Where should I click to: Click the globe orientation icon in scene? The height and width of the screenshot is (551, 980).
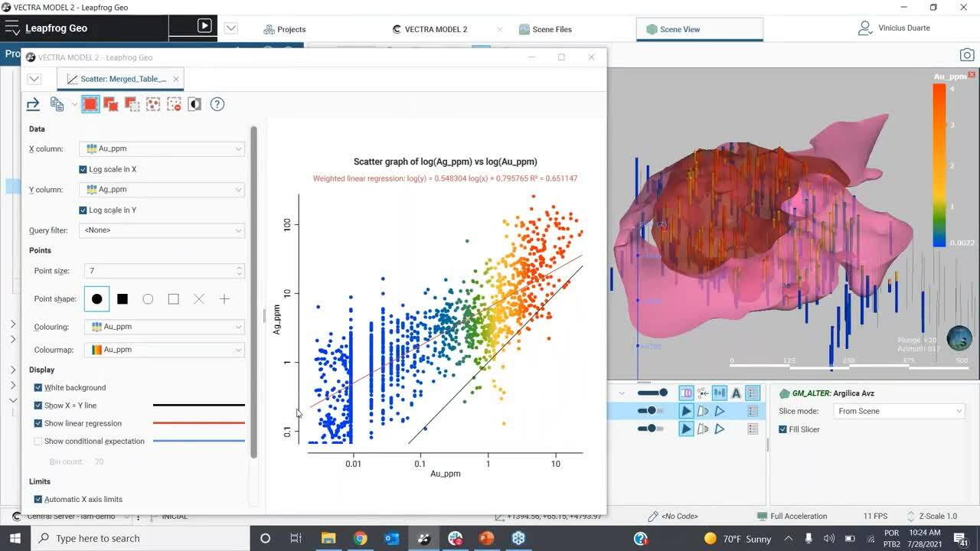pyautogui.click(x=959, y=337)
